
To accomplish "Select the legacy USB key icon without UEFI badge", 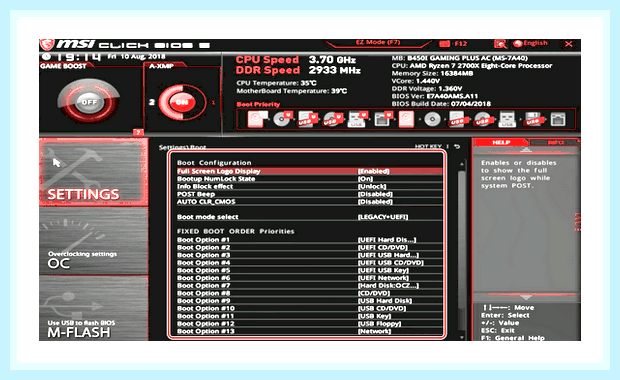I will pos(507,119).
